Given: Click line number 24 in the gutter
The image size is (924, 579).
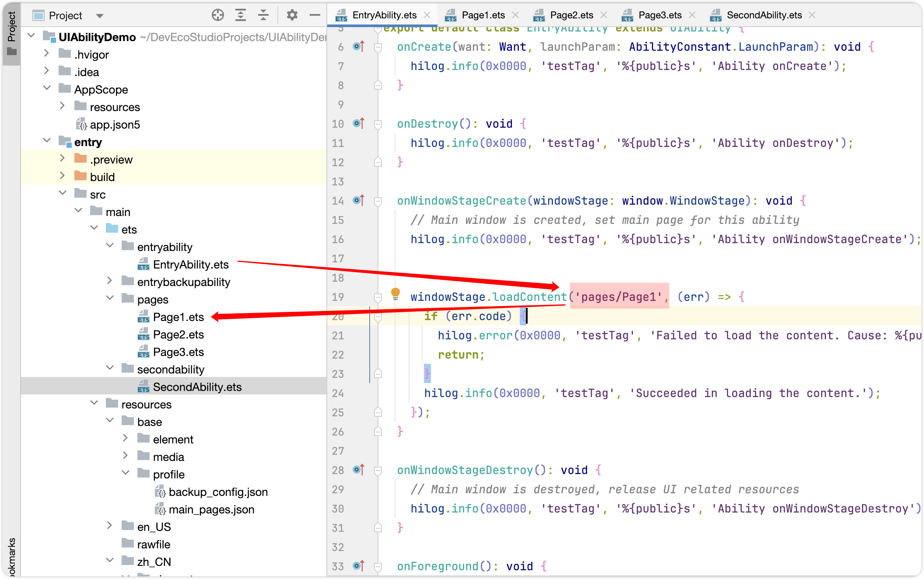Looking at the screenshot, I should click(x=338, y=393).
